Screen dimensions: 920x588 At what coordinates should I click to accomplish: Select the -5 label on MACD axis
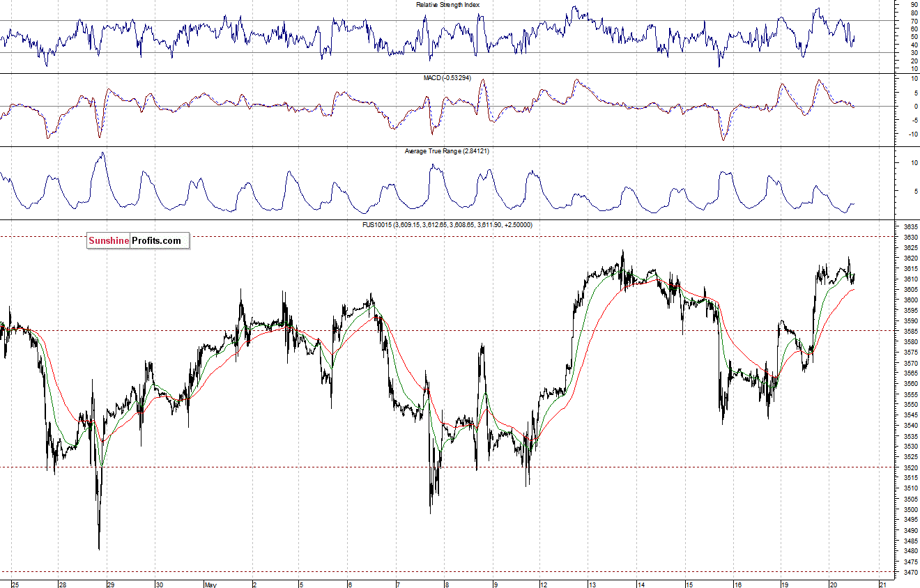[914, 120]
